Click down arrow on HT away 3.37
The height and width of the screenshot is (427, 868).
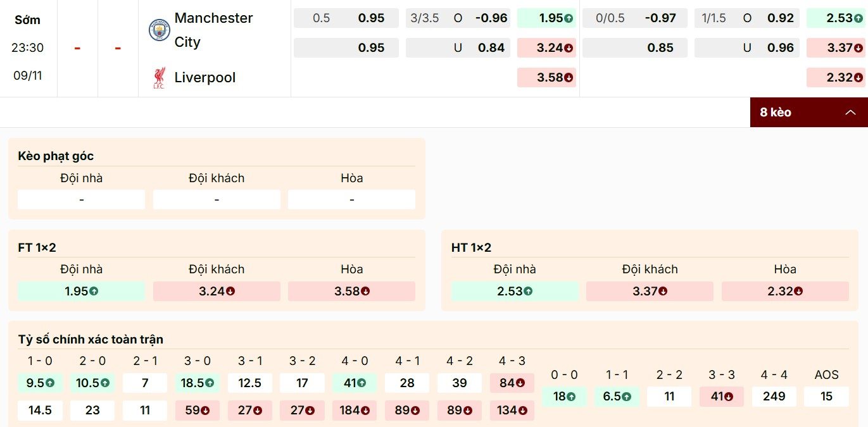click(664, 292)
